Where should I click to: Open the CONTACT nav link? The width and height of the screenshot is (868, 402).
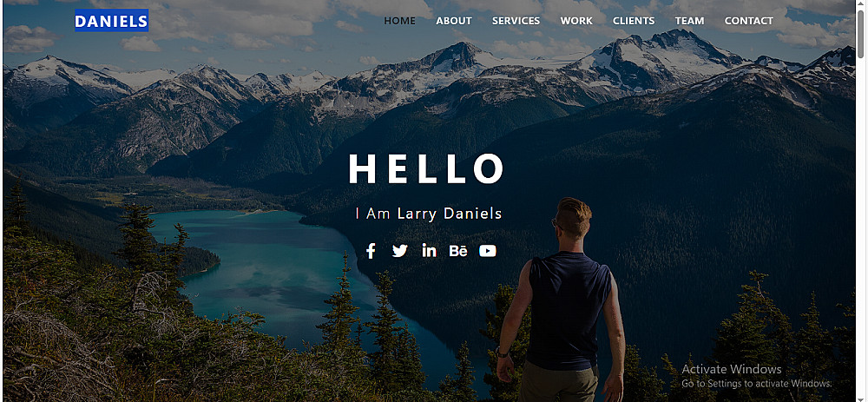[x=749, y=21]
